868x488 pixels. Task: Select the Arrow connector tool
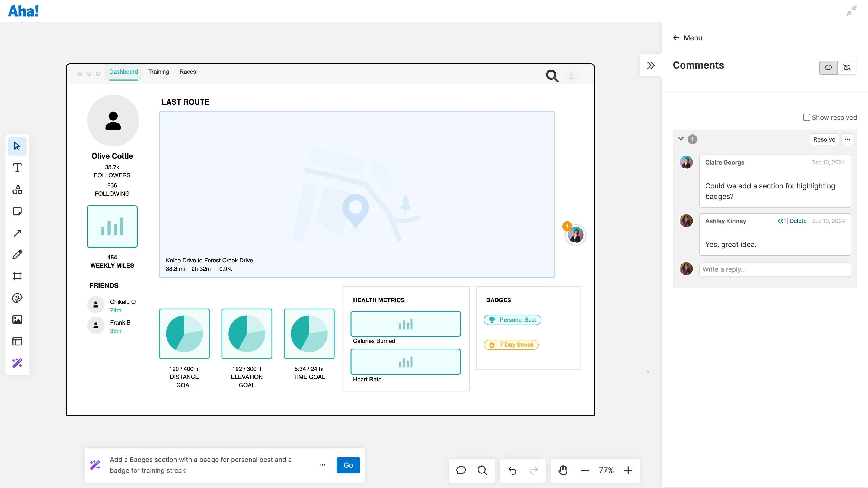tap(17, 233)
